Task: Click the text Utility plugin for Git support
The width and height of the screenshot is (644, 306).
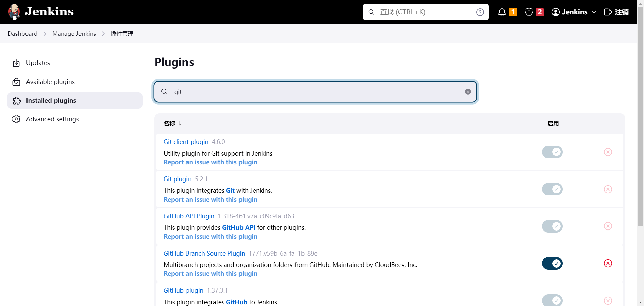Action: pyautogui.click(x=218, y=153)
